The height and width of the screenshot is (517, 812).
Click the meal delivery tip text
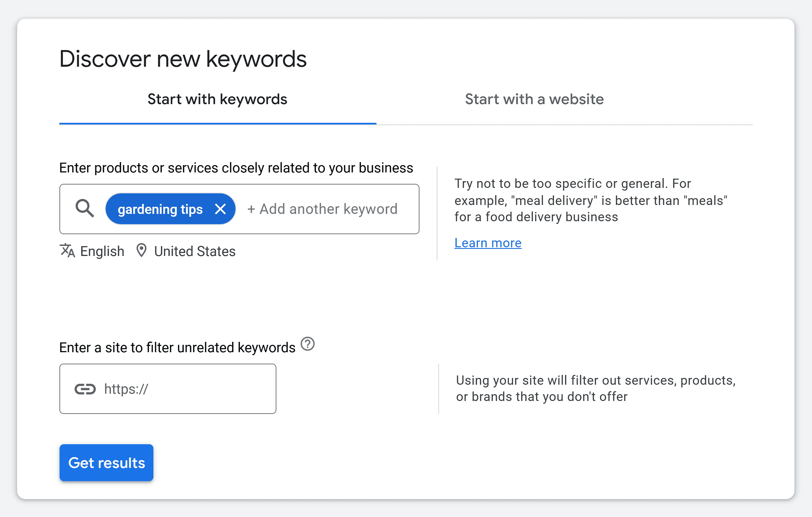590,200
